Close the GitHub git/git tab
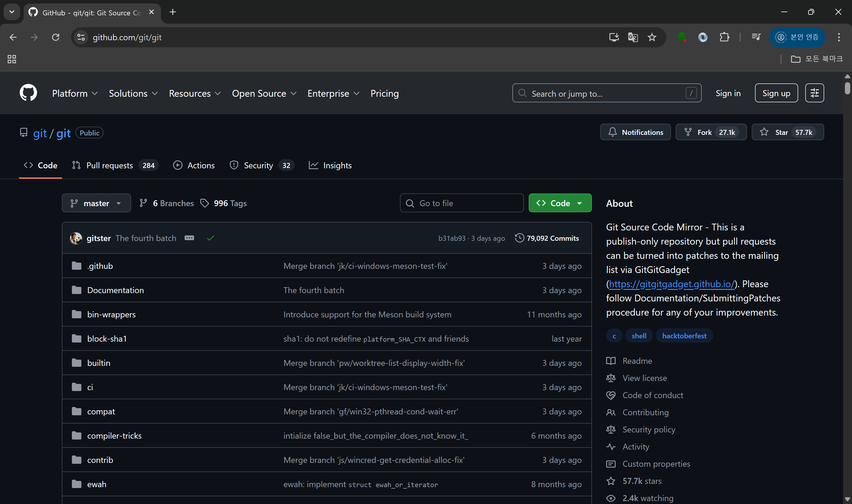 click(x=151, y=12)
